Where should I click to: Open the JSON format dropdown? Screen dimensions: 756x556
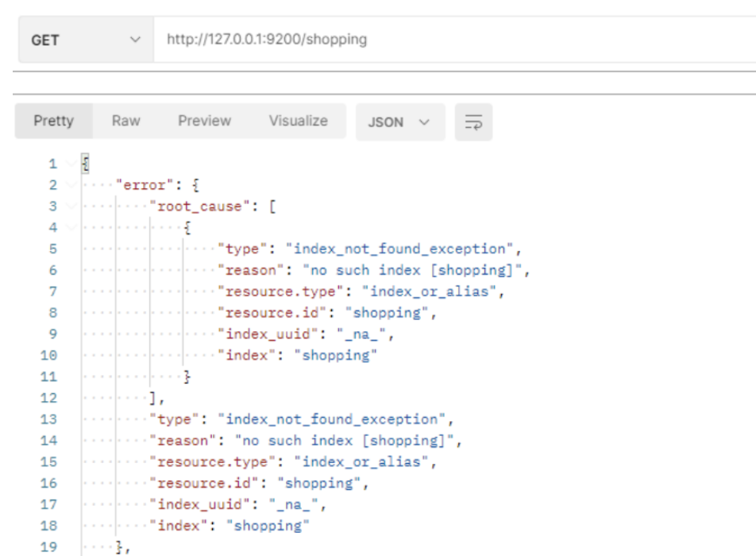coord(399,122)
